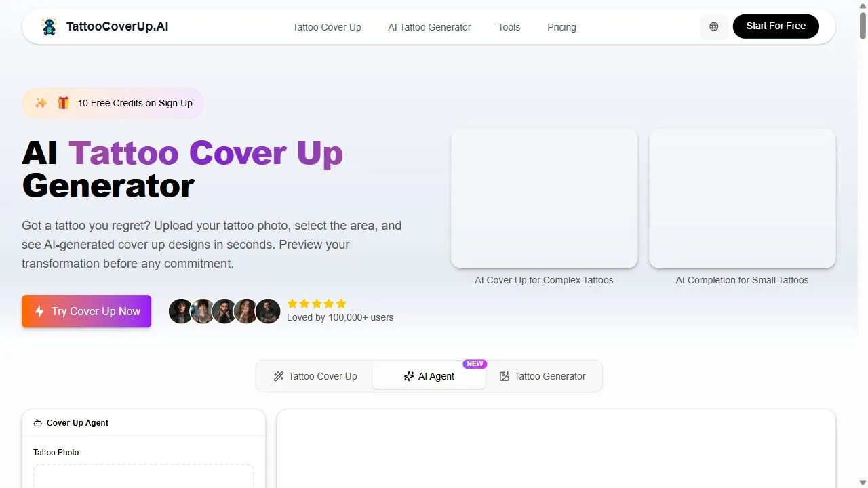Switch to the Tattoo Generator tab
This screenshot has width=868, height=488.
(543, 376)
